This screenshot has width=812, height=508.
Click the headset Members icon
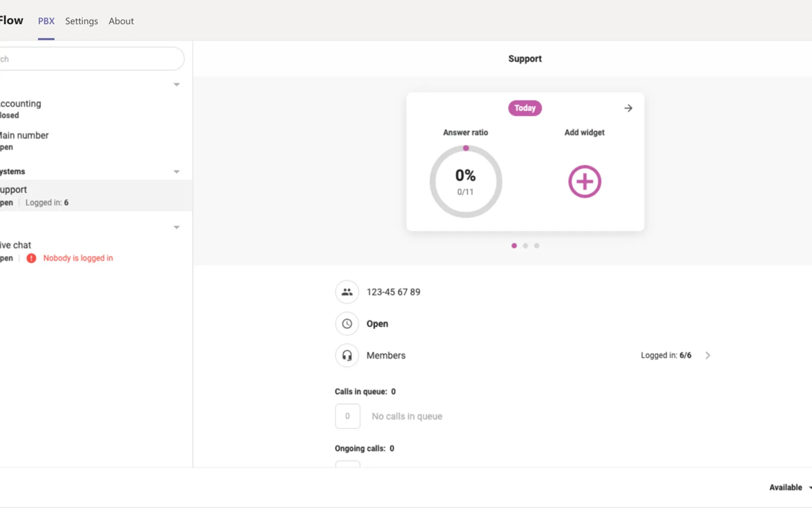pos(347,356)
